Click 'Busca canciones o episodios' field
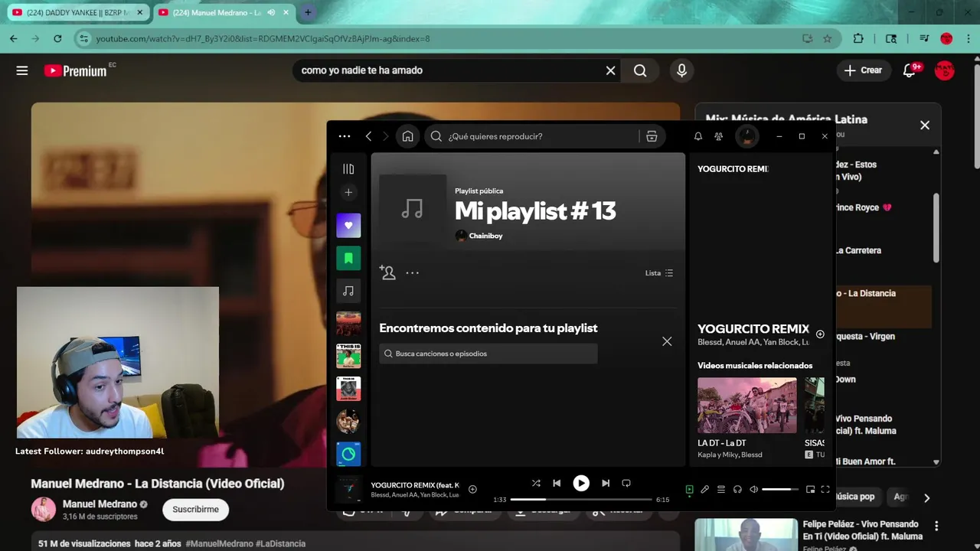980x551 pixels. pyautogui.click(x=488, y=354)
